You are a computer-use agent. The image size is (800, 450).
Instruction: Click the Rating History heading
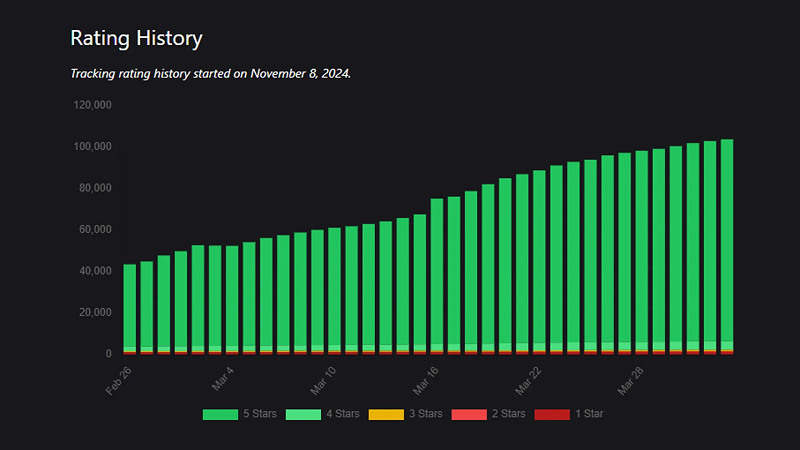point(136,39)
